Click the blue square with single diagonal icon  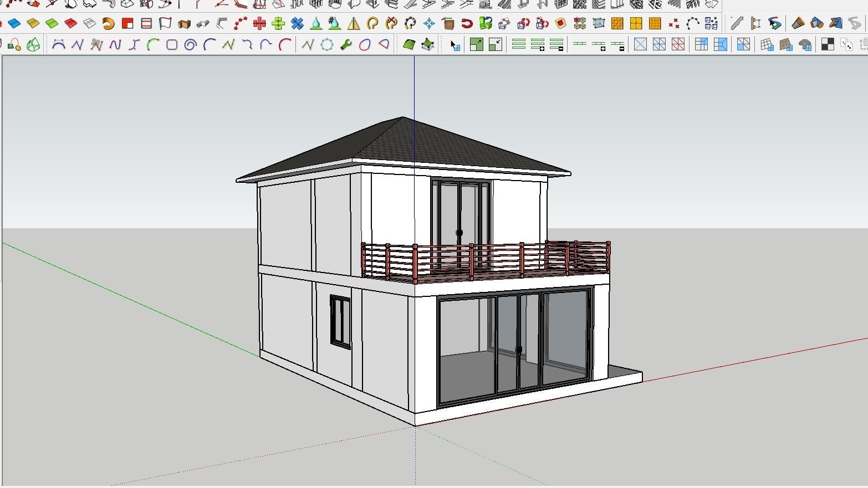[x=640, y=44]
